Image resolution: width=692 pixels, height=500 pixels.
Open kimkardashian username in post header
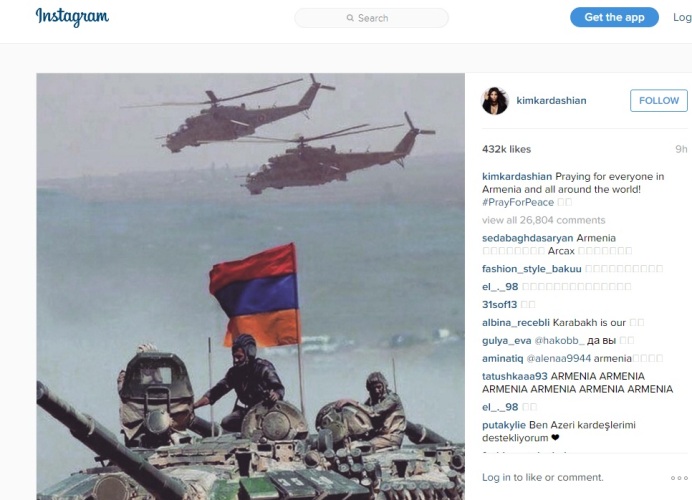(551, 101)
